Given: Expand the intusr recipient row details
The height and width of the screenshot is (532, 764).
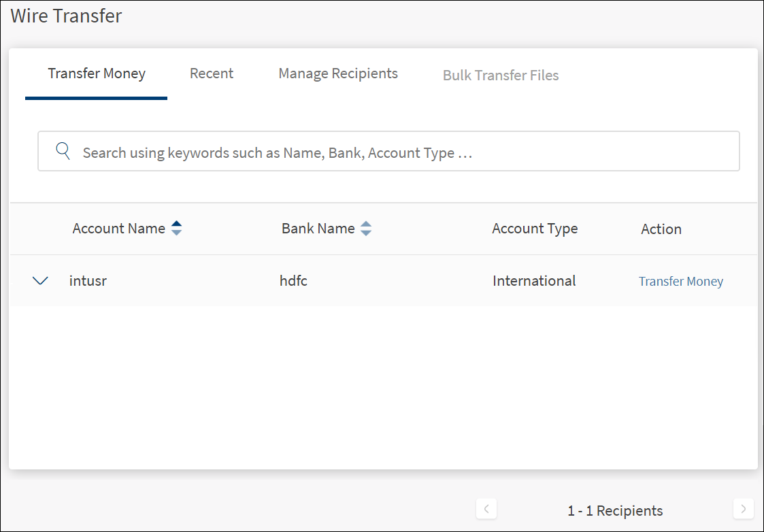Looking at the screenshot, I should click(x=41, y=280).
